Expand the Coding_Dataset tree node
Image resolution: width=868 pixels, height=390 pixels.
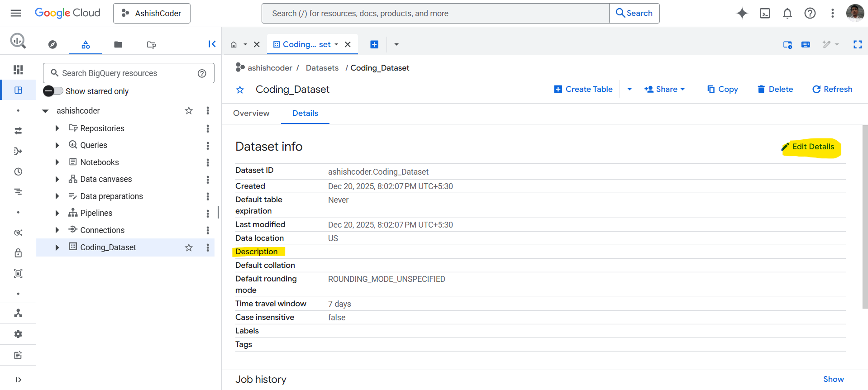pyautogui.click(x=57, y=247)
